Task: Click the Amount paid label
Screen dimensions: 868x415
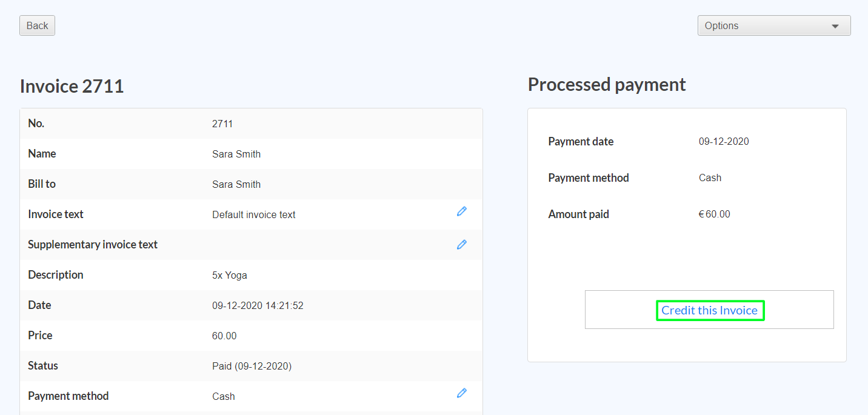Action: click(x=579, y=214)
